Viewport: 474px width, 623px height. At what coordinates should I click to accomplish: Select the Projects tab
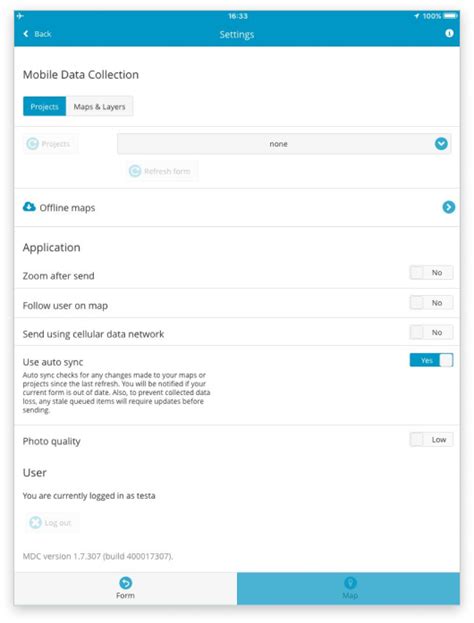[44, 106]
